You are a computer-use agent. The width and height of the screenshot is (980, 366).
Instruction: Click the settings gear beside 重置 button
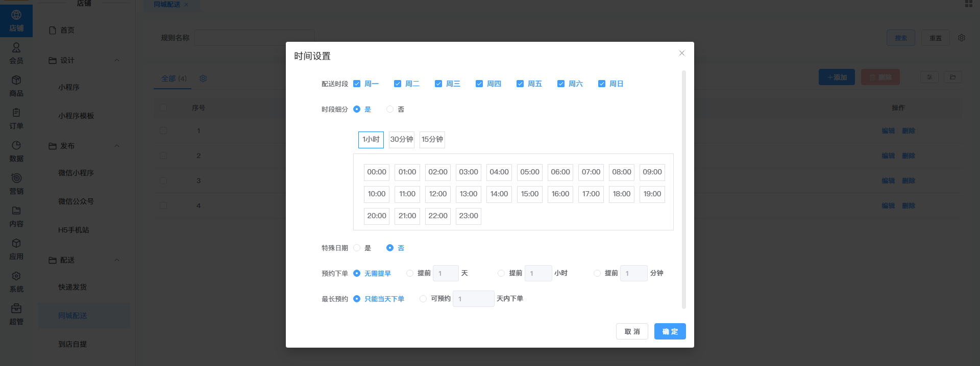click(x=962, y=38)
